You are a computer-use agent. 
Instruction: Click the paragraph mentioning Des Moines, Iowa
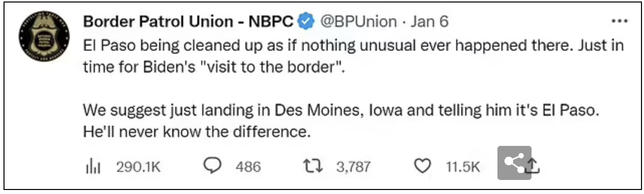[341, 121]
